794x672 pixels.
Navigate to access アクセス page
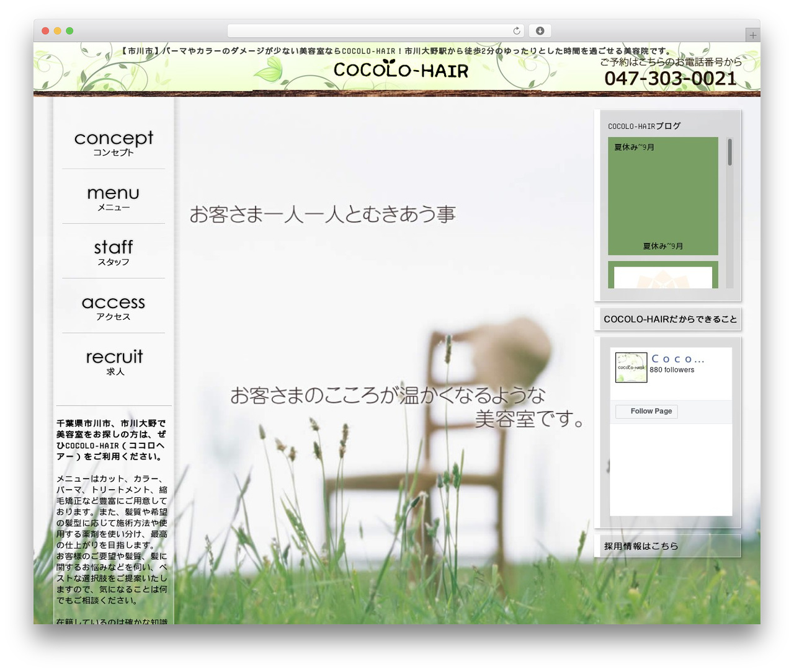pos(114,307)
